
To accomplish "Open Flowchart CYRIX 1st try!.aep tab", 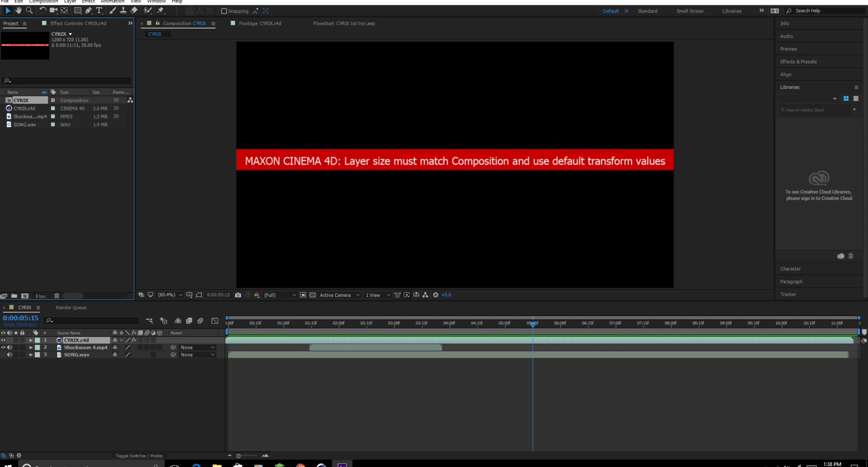I will pos(344,23).
